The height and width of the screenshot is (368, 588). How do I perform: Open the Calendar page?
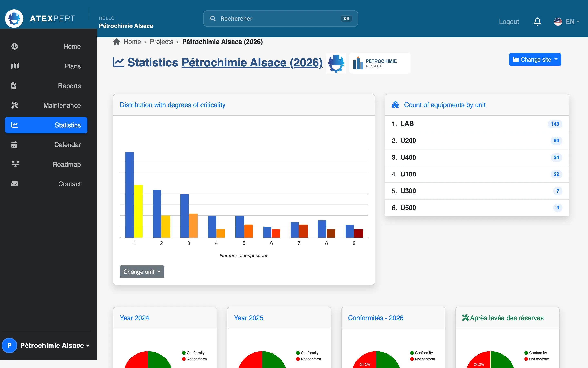click(x=46, y=145)
